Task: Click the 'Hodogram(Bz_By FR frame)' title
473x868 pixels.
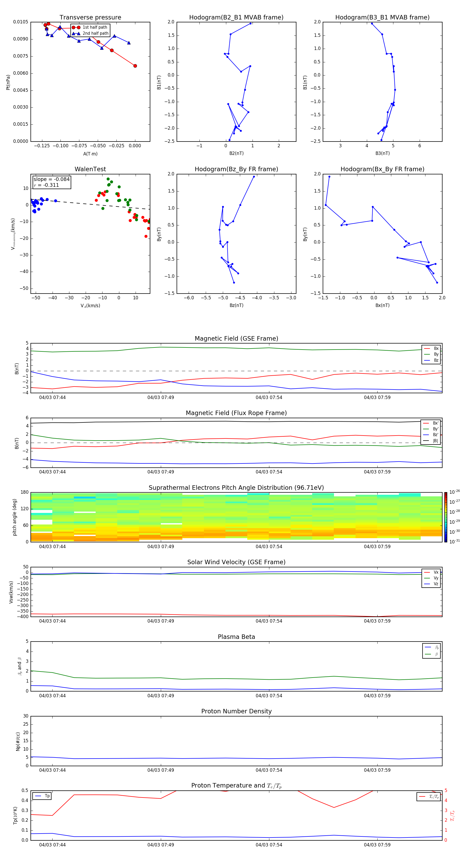Action: pos(236,169)
